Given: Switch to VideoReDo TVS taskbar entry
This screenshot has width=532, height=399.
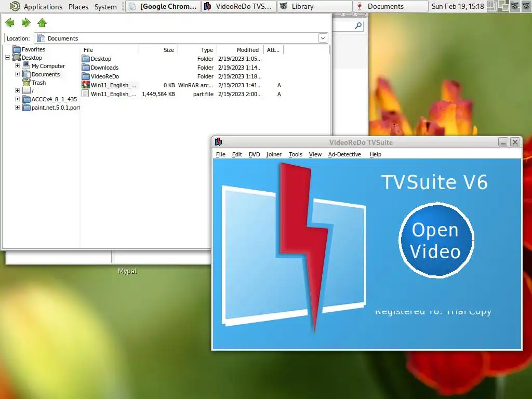Looking at the screenshot, I should point(239,6).
